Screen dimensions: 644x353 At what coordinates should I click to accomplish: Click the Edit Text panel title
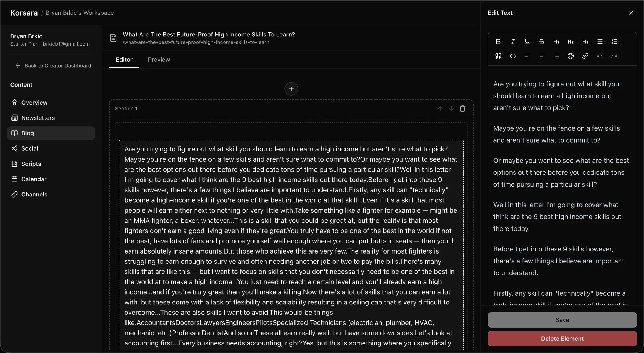coord(500,13)
